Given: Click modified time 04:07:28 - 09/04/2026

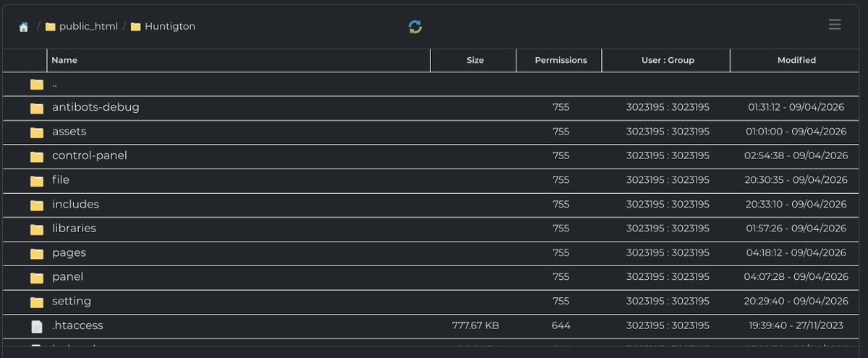Looking at the screenshot, I should (x=796, y=276).
